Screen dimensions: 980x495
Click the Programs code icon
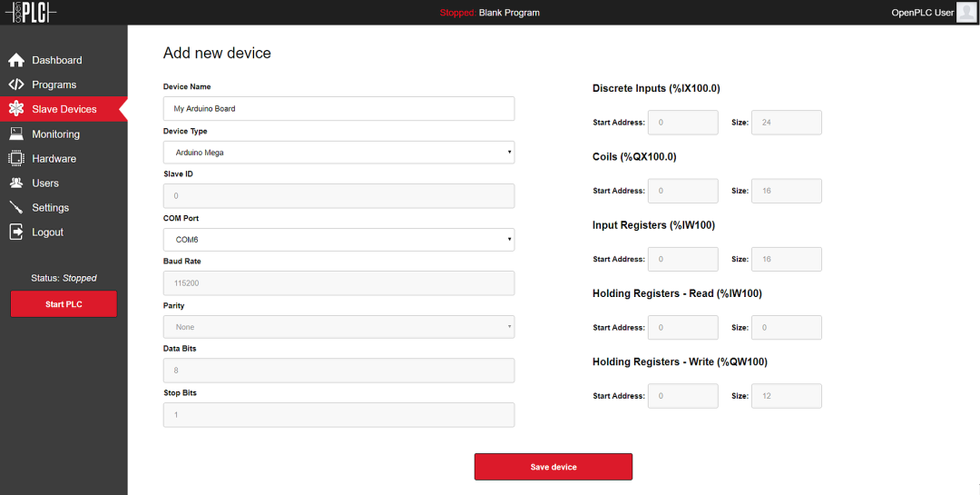(x=15, y=84)
